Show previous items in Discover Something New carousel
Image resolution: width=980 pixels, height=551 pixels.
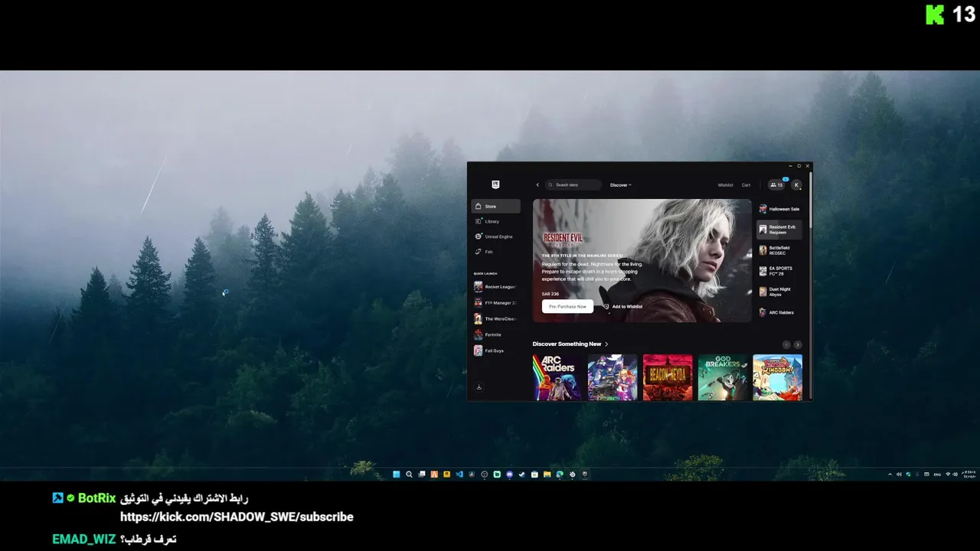tap(786, 345)
